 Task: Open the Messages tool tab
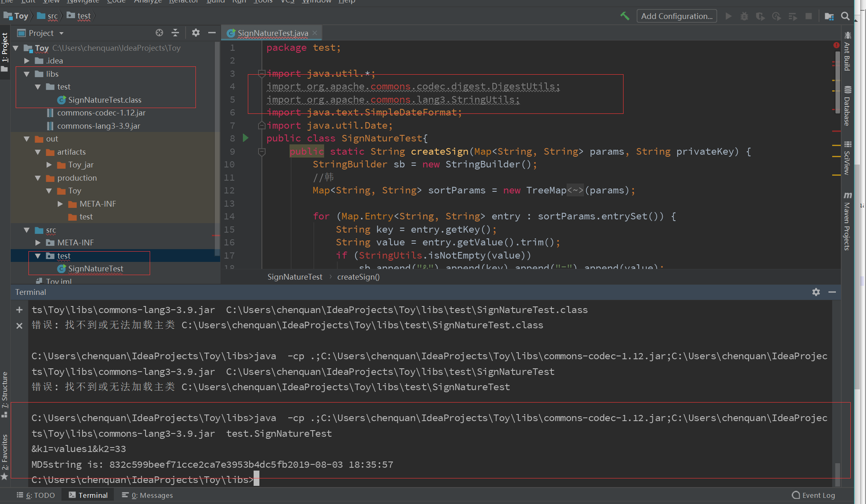(x=147, y=495)
